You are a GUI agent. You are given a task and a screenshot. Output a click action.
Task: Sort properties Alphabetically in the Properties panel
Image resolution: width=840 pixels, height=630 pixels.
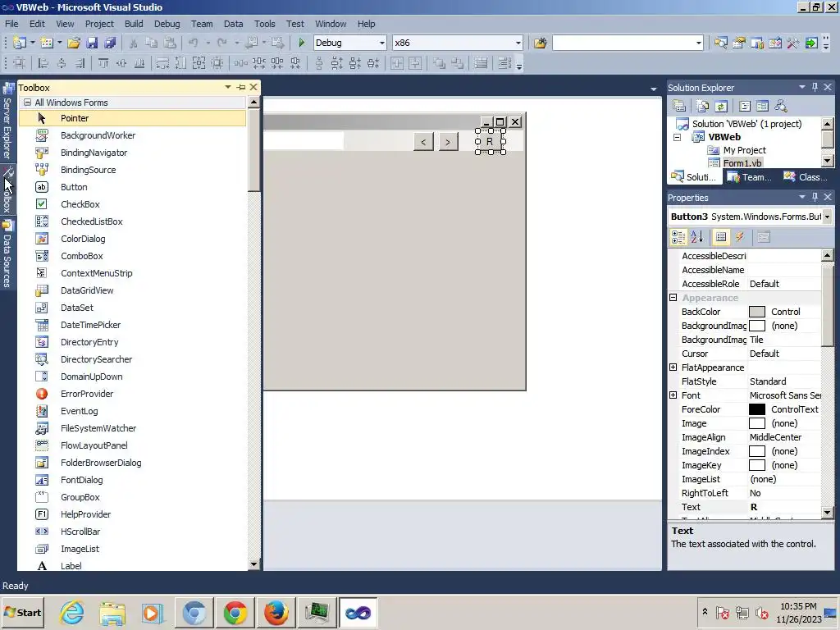(697, 237)
